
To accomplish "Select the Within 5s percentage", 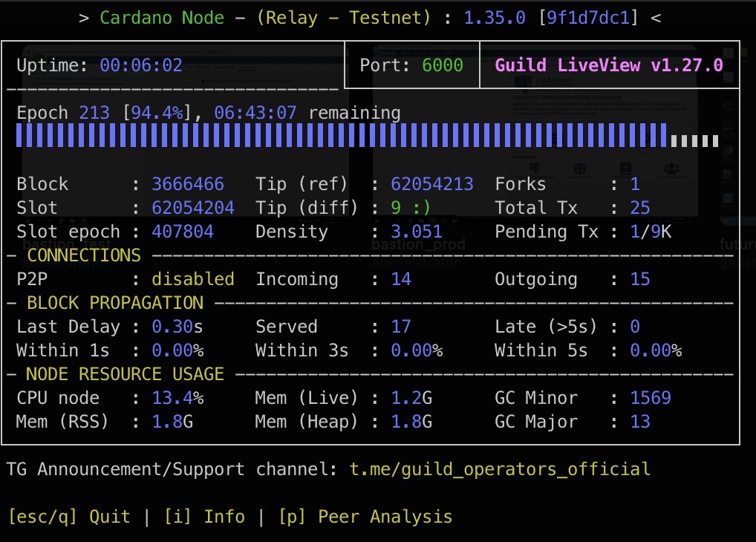I will click(x=656, y=350).
